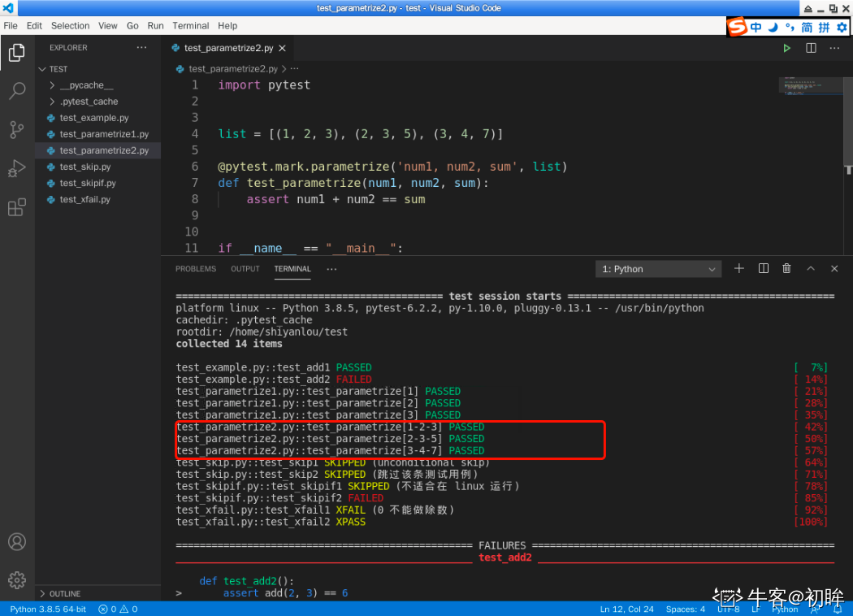Click the editor vertical scrollbar
This screenshot has width=853, height=616.
point(848,123)
